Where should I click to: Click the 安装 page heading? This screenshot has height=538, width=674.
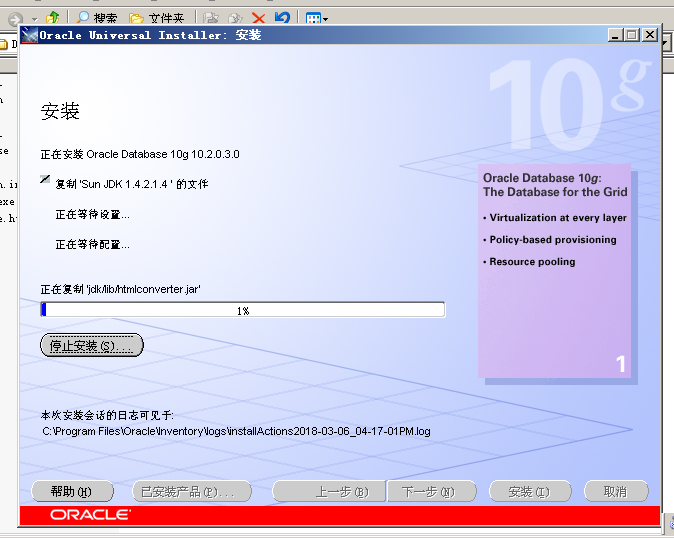click(x=60, y=111)
